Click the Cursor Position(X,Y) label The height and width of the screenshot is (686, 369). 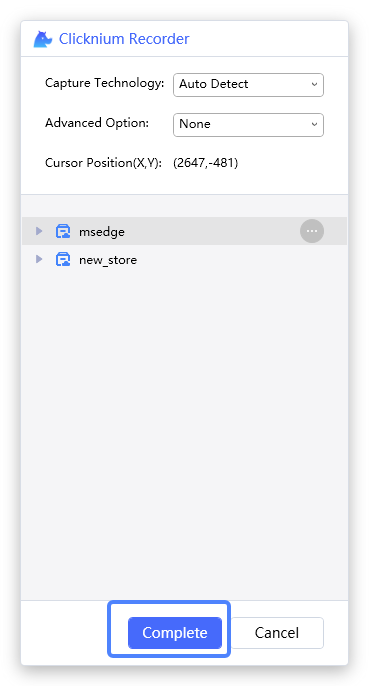click(103, 163)
